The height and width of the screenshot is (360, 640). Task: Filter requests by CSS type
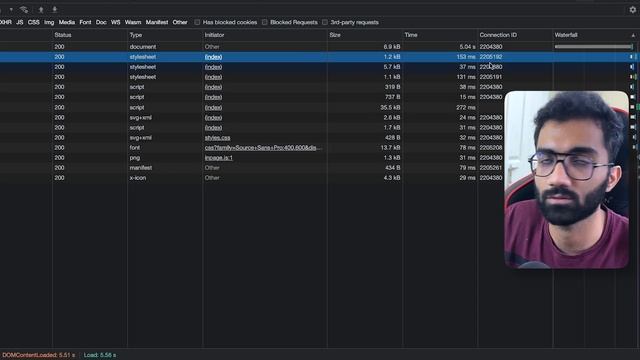tap(33, 22)
